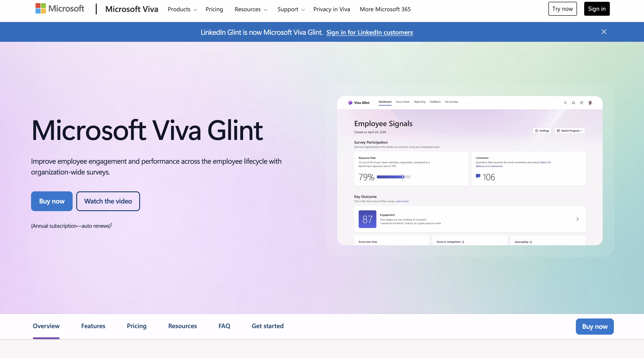Viewport: 644px width, 358px height.
Task: Click the Leadership link in Comments card
Action: click(496, 166)
